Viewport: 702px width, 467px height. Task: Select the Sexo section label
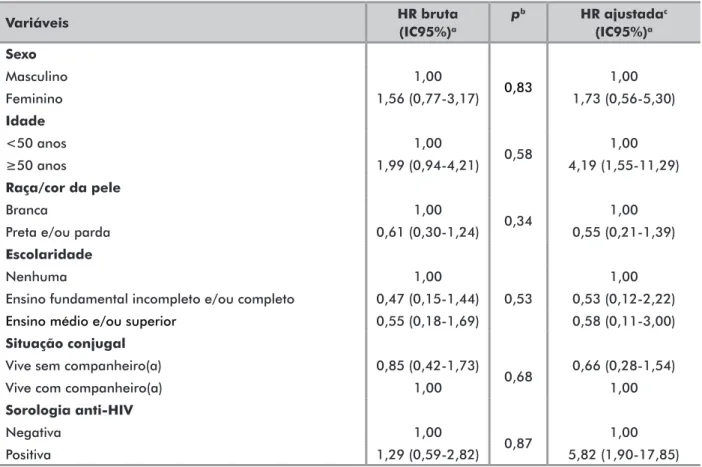(x=21, y=54)
